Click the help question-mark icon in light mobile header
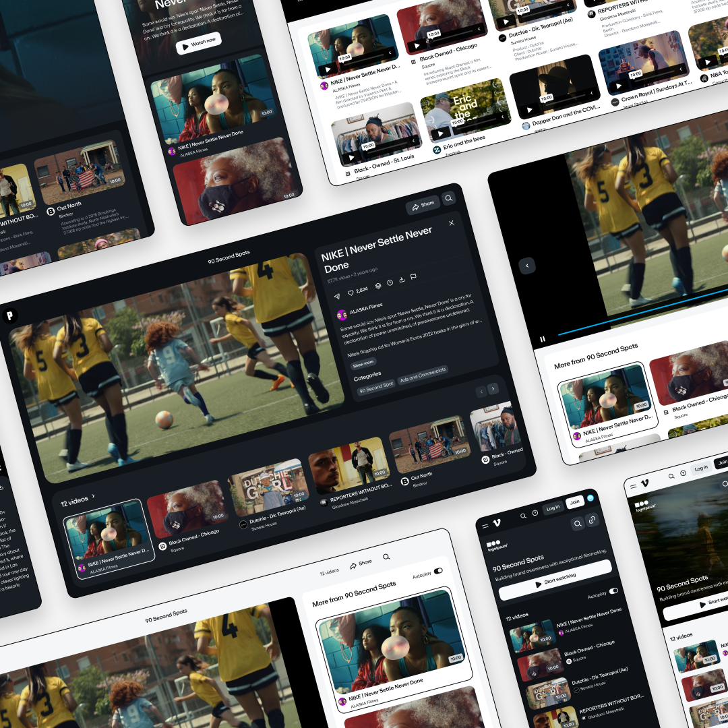Viewport: 728px width, 728px height. 683,474
